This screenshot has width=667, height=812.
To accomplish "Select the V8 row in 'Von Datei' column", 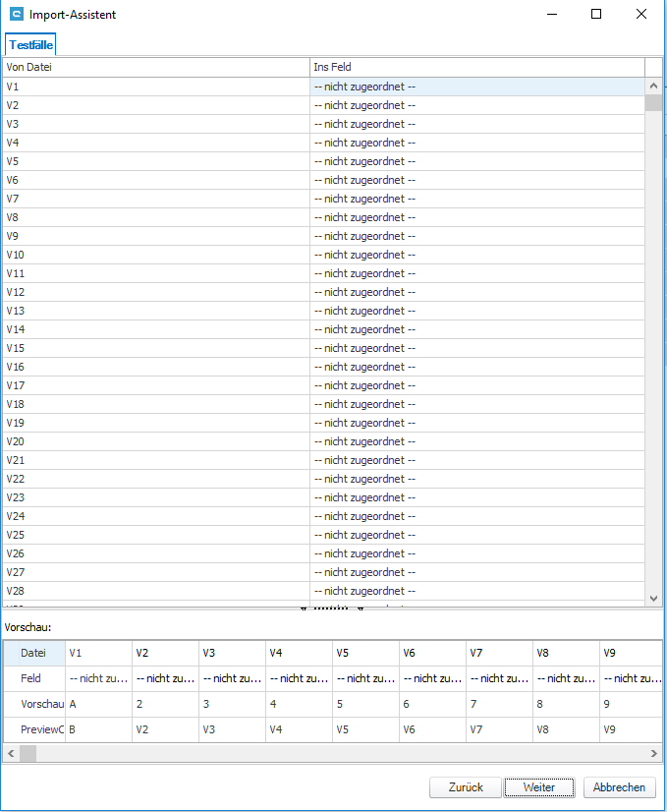I will 155,217.
